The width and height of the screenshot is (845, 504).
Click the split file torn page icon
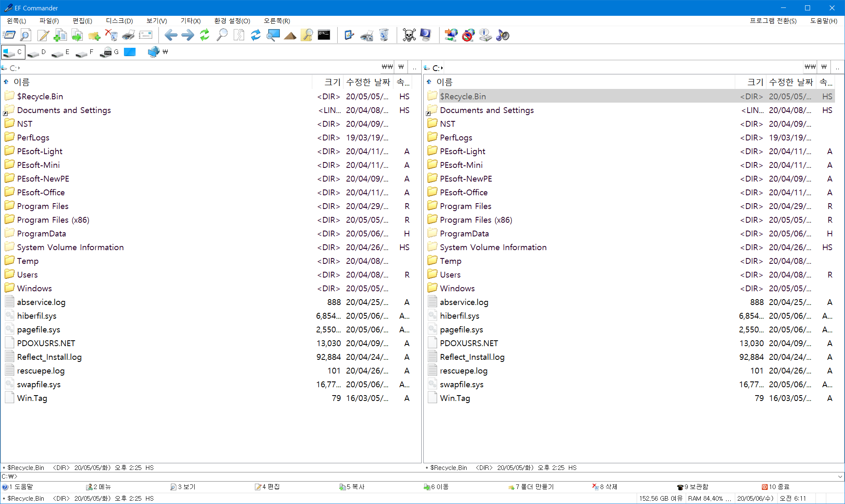click(239, 35)
